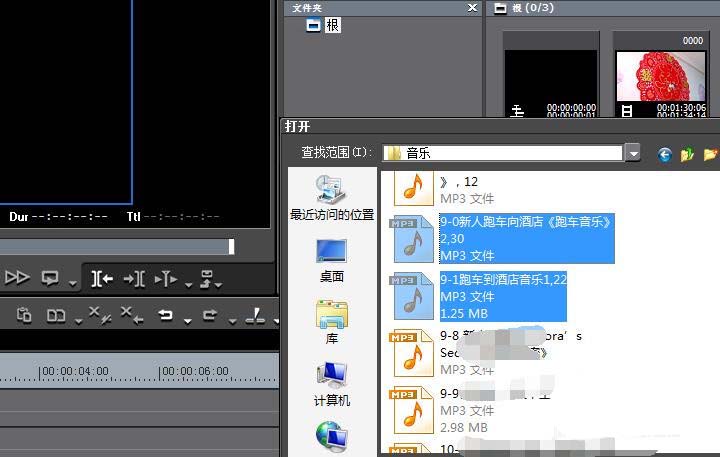Expand the insert to timeline dropdown
The image size is (720, 457).
[188, 285]
